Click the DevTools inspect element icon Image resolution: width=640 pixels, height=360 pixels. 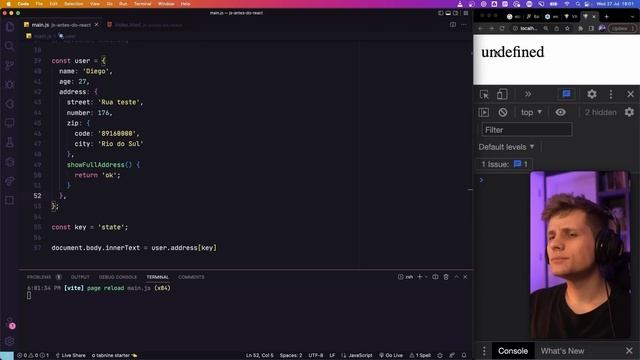click(484, 94)
